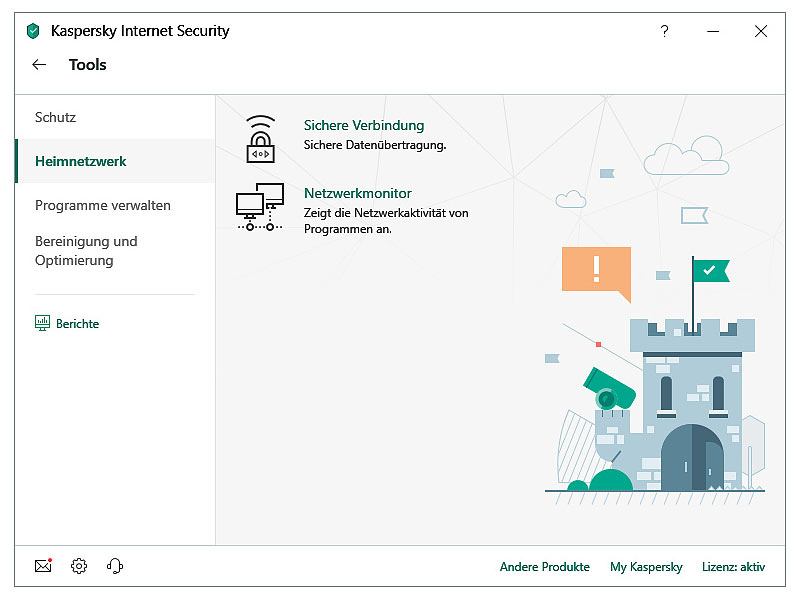
Task: Go back using the arrow icon
Action: [x=39, y=65]
